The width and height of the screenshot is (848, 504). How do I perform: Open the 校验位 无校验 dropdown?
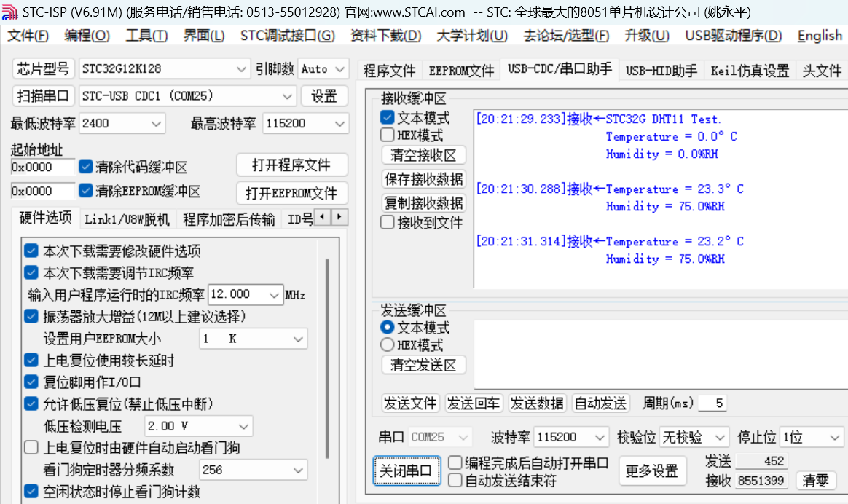(x=694, y=436)
